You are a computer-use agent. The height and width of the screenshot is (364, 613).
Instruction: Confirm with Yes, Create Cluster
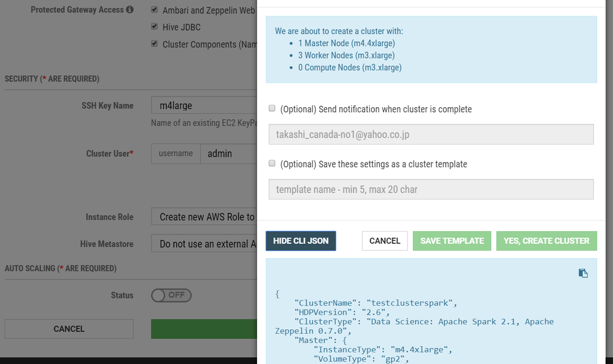point(546,241)
